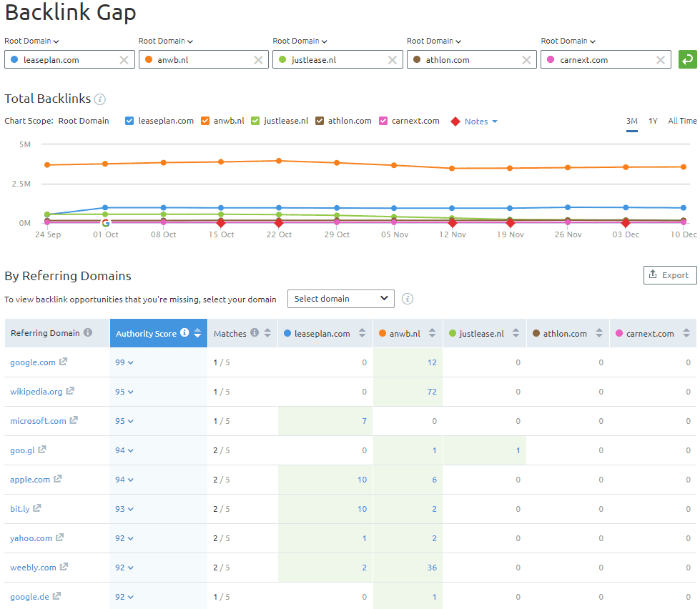
Task: Toggle carnext.com chart line checkbox
Action: point(383,121)
